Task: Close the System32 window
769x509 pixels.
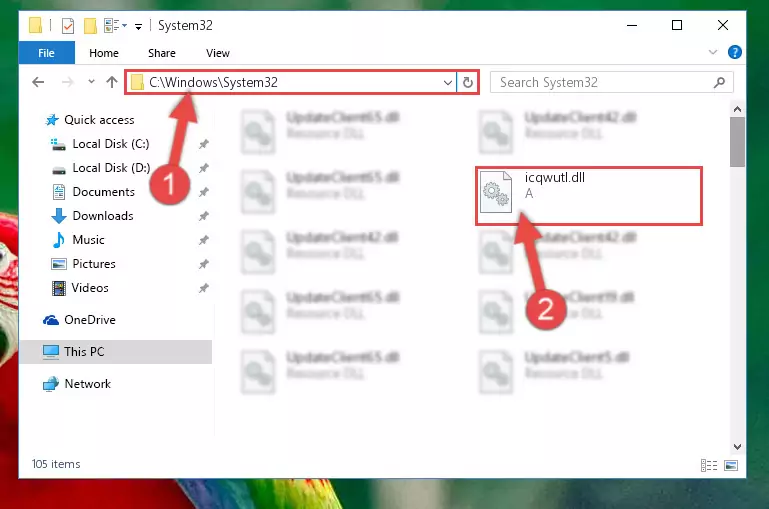Action: point(722,25)
